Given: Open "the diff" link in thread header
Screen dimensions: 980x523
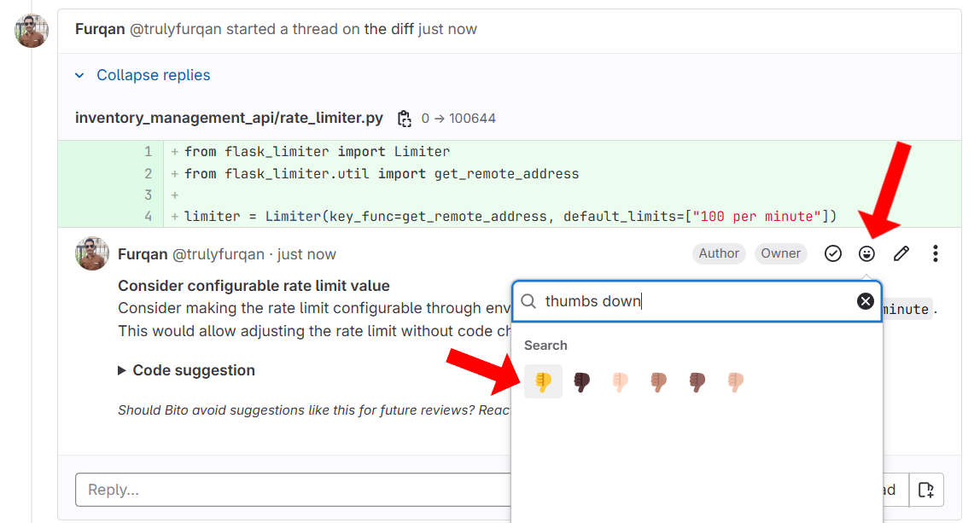Looking at the screenshot, I should (388, 29).
